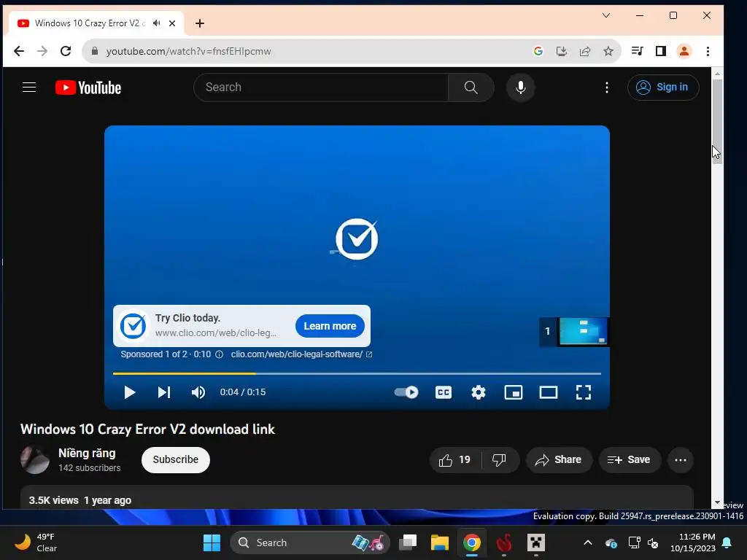Open more actions ellipsis under the video
The height and width of the screenshot is (560, 747).
(681, 460)
